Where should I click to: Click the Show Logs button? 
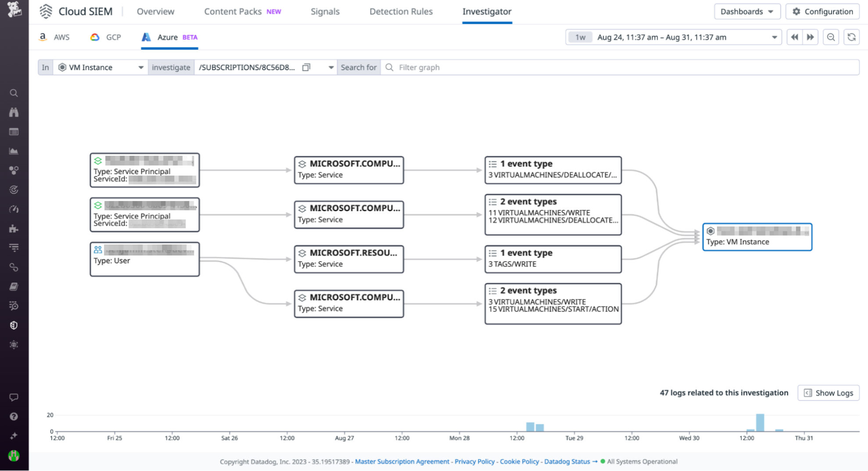click(x=828, y=393)
